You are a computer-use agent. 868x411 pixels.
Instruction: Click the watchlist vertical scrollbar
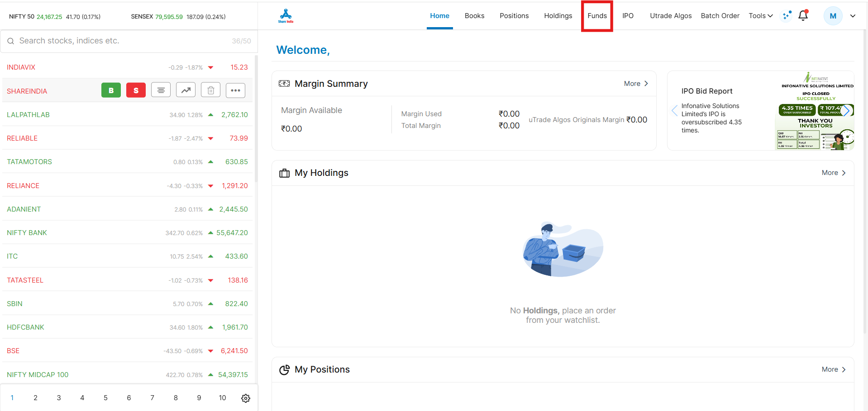(256, 118)
